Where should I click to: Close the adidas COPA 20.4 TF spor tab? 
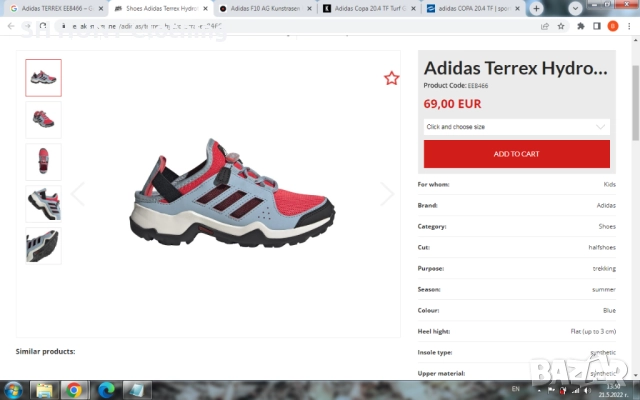(x=517, y=8)
